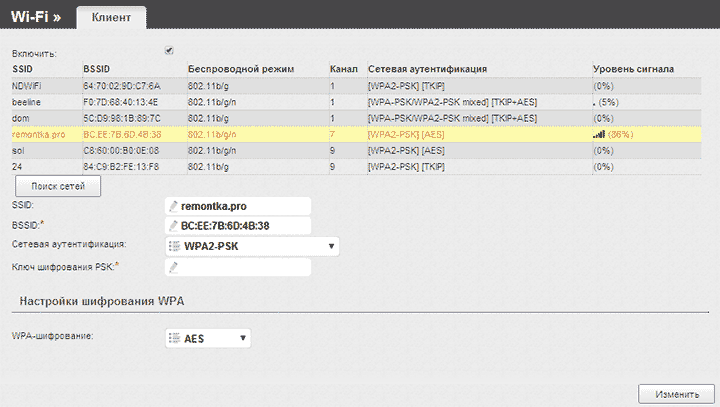Viewport: 720px width, 407px height.
Task: Click the pencil icon in SSID field
Action: tap(173, 206)
